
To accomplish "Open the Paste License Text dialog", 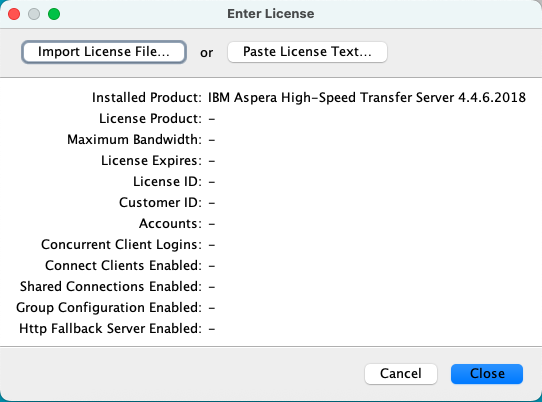I will (x=307, y=52).
